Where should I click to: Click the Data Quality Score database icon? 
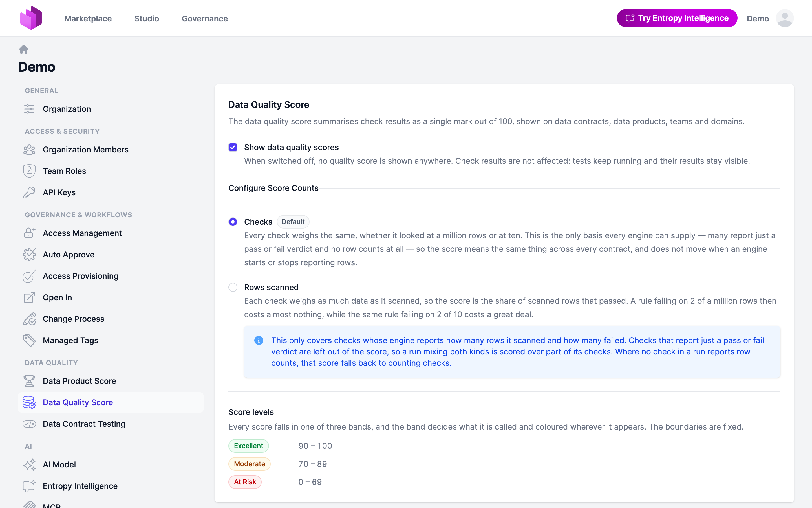29,402
